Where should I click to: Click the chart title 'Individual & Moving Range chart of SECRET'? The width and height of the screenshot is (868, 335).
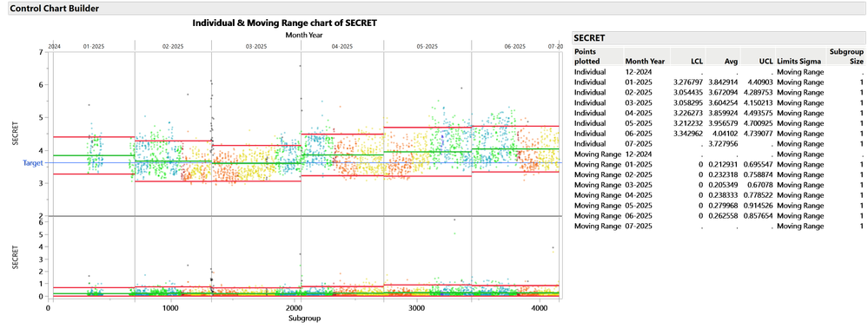[x=284, y=23]
